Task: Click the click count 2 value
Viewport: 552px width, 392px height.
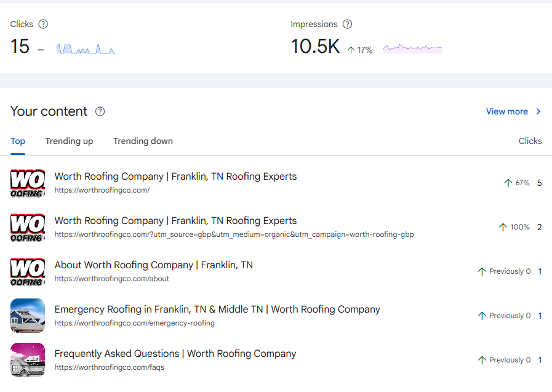Action: tap(539, 227)
